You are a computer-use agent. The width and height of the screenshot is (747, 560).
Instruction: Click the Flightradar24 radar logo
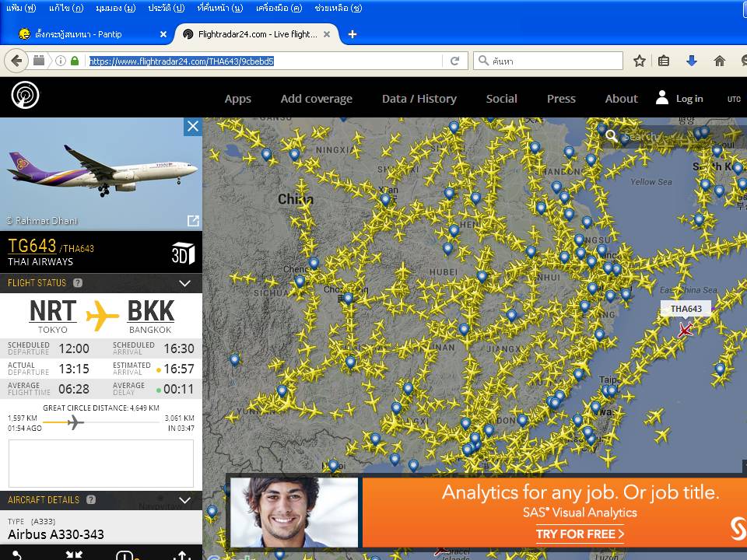click(x=25, y=95)
